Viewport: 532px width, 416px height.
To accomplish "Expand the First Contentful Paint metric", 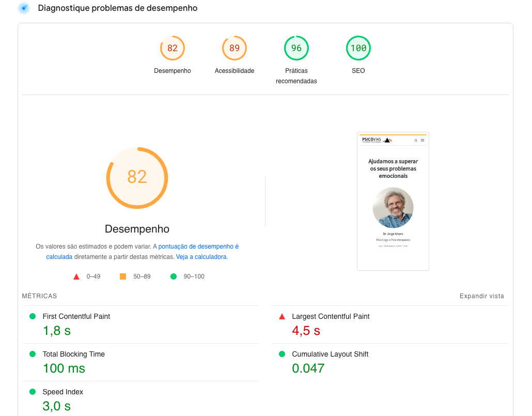I will tap(76, 316).
